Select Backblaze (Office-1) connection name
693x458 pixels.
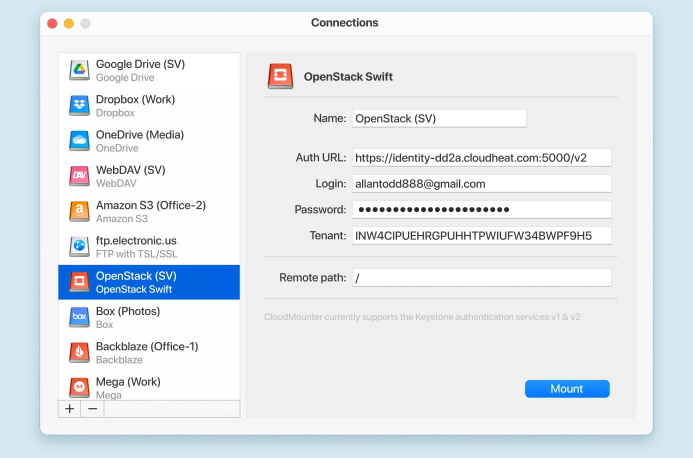tap(147, 347)
